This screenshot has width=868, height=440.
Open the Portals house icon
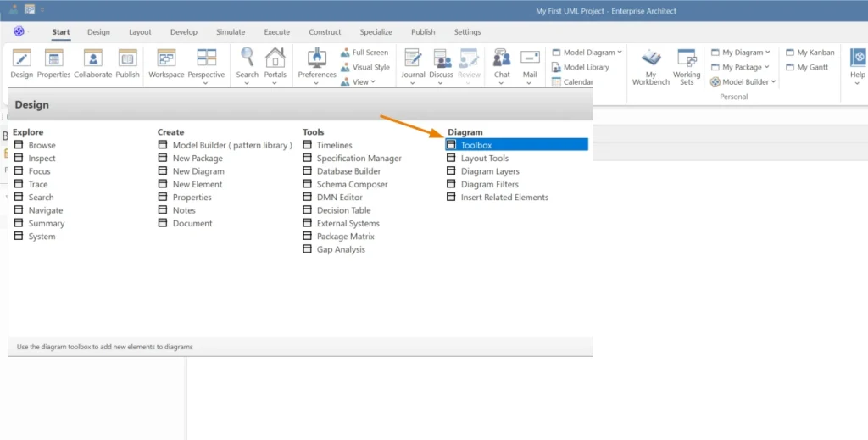click(x=275, y=62)
